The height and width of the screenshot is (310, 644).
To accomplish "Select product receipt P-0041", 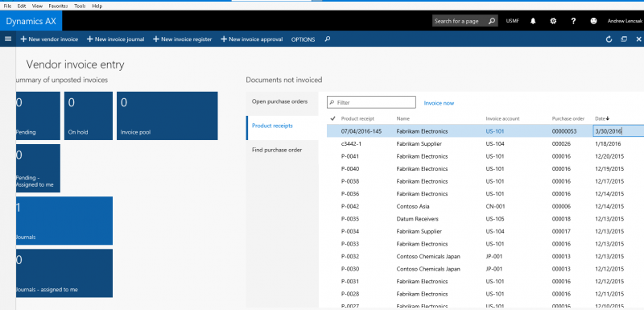I will point(350,156).
